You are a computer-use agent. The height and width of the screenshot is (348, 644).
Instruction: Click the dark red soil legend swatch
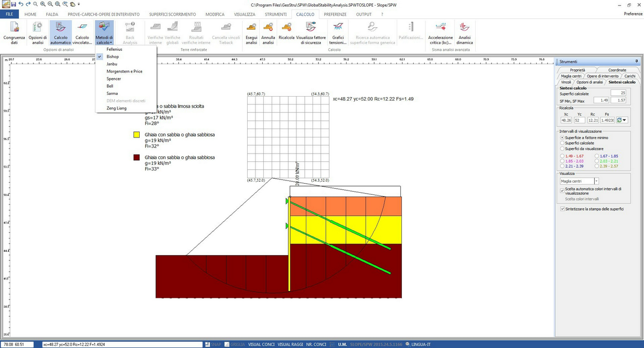(x=137, y=158)
